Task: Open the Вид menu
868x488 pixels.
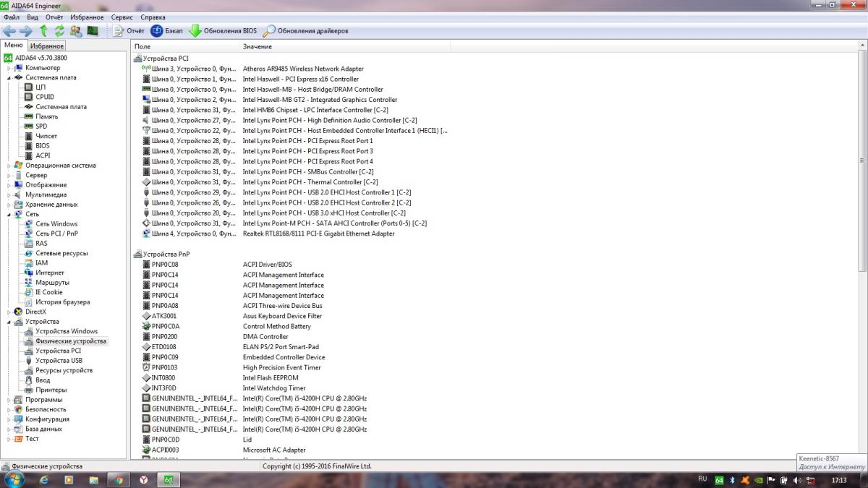Action: pyautogui.click(x=33, y=17)
